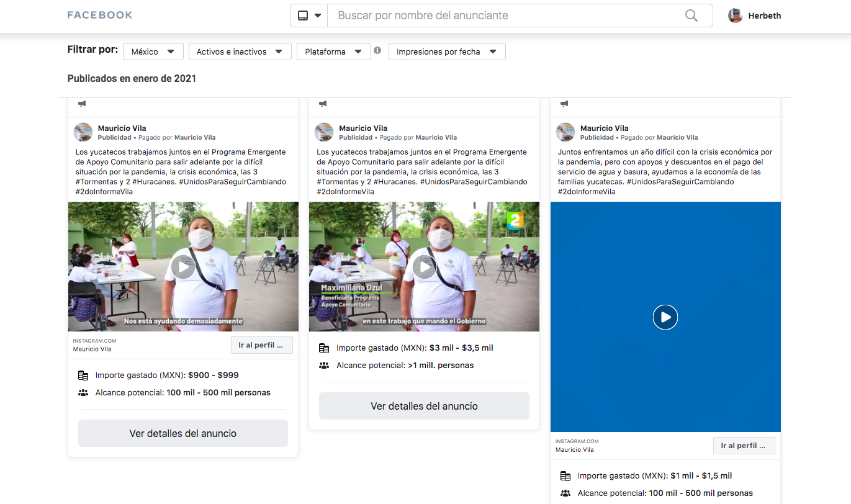This screenshot has height=504, width=851.
Task: Click people icon beside first ad reach
Action: click(x=83, y=393)
